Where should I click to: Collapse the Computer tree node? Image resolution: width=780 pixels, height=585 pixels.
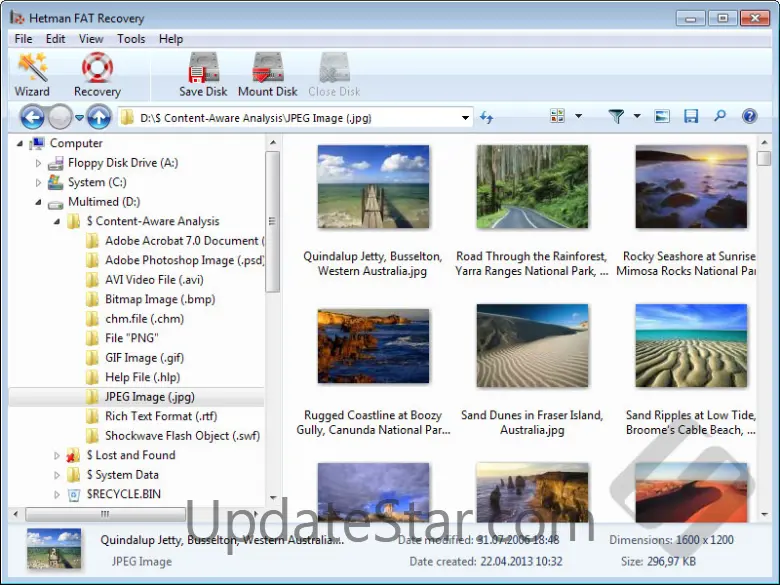[19, 144]
